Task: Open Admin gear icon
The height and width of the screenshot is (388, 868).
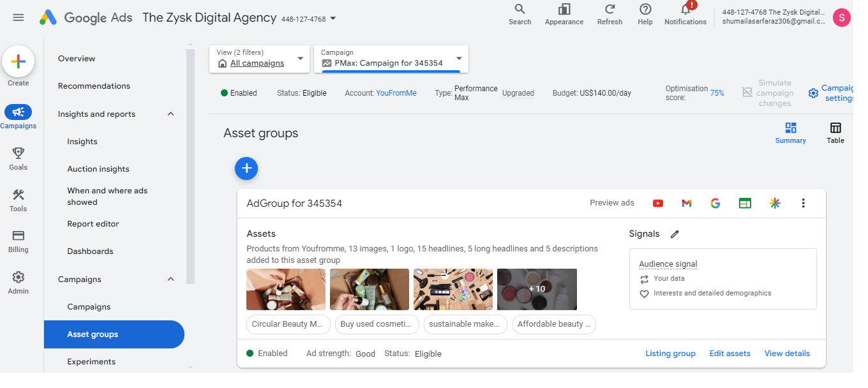Action: [18, 277]
